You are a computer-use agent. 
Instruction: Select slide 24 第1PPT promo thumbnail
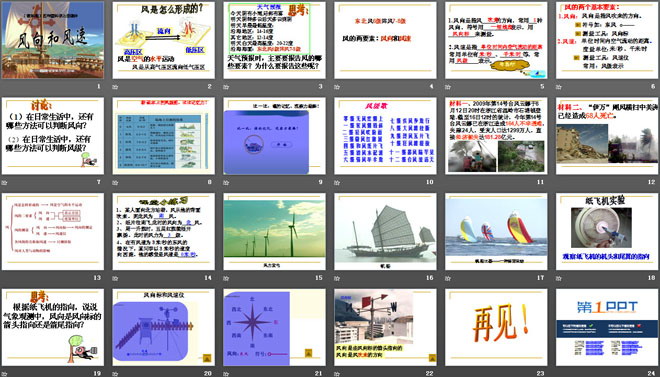coord(607,327)
